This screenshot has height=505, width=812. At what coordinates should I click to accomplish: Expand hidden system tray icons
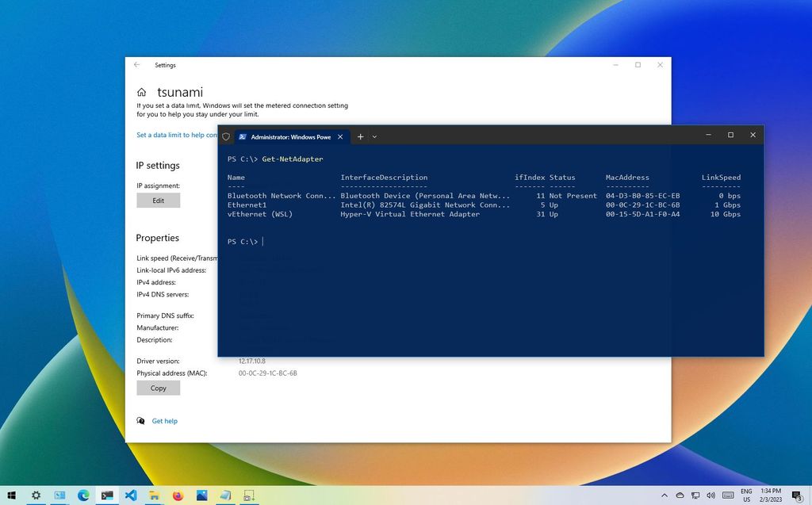665,495
